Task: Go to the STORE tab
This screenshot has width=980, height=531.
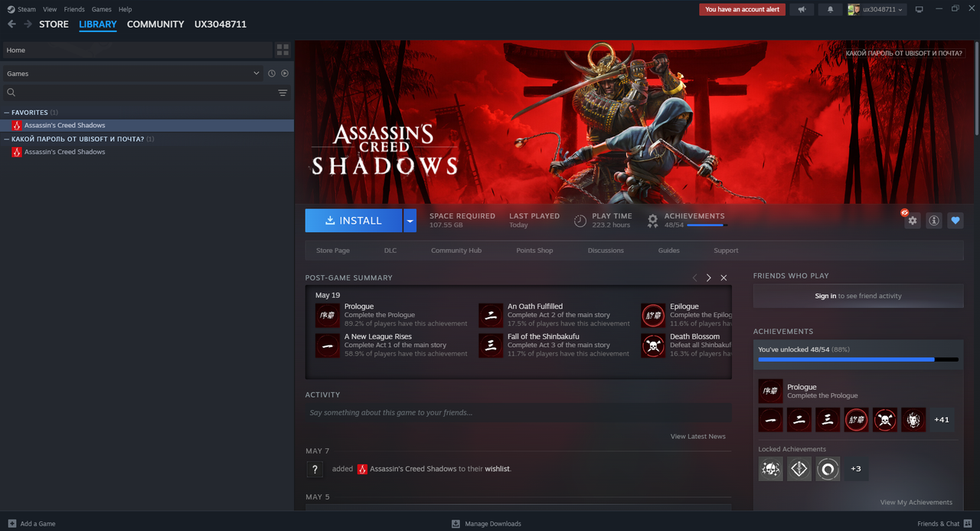Action: pos(54,25)
